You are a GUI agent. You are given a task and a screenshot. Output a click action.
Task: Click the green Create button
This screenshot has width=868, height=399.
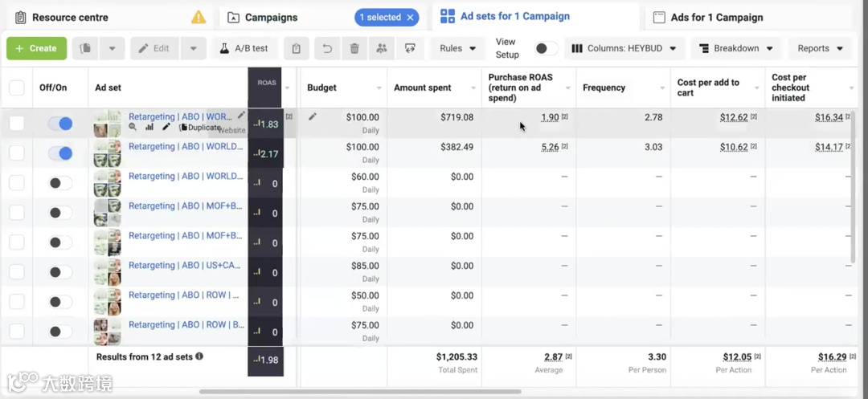click(37, 48)
